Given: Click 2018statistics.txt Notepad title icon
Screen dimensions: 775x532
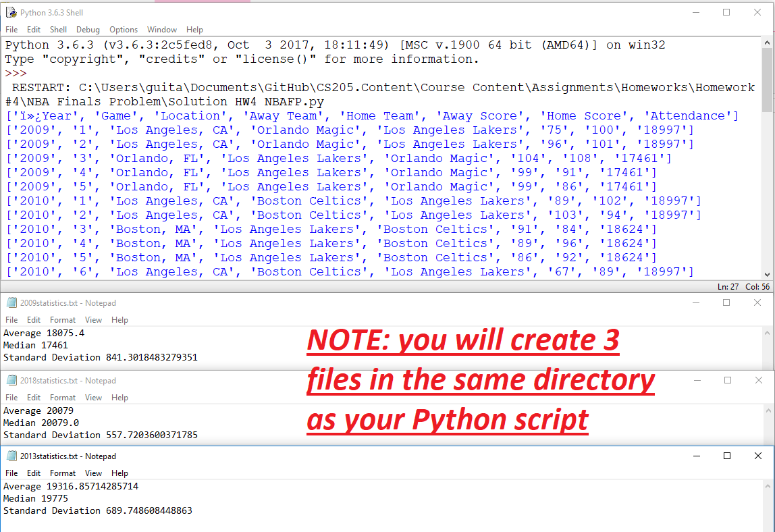Looking at the screenshot, I should point(11,380).
